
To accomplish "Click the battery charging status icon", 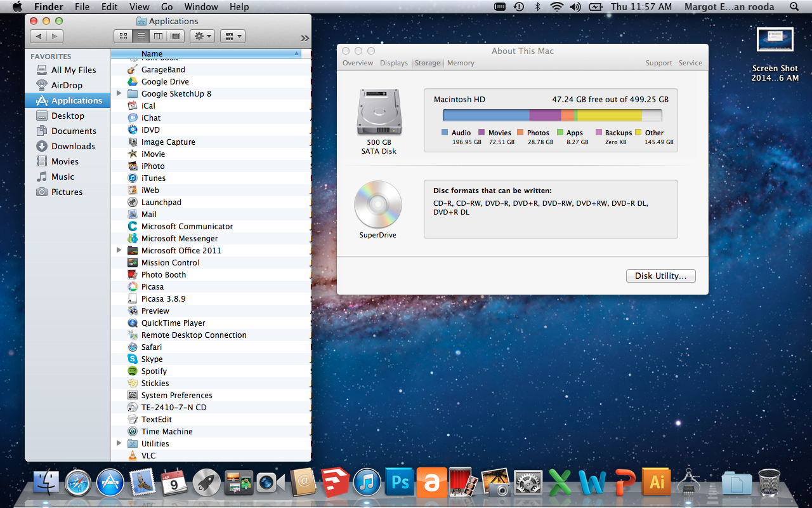I will [x=595, y=7].
